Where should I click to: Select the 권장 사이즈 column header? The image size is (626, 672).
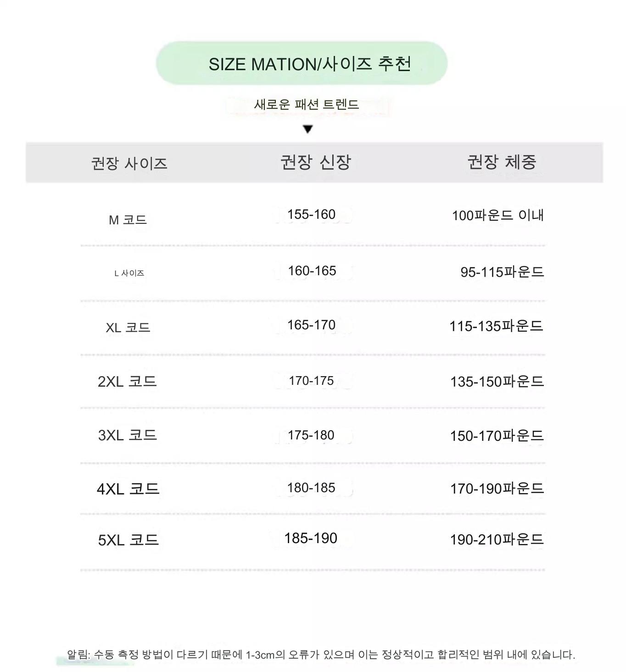coord(129,163)
